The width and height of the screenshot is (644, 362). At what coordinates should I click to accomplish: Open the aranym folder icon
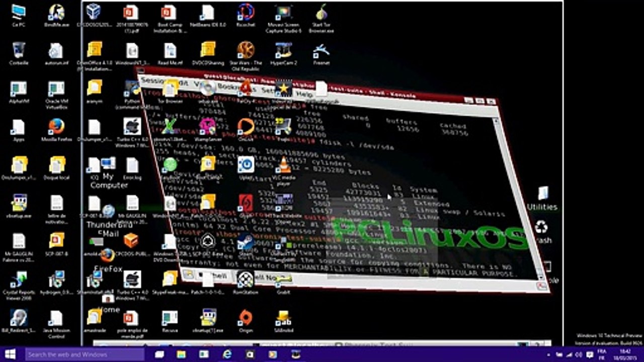(x=94, y=92)
